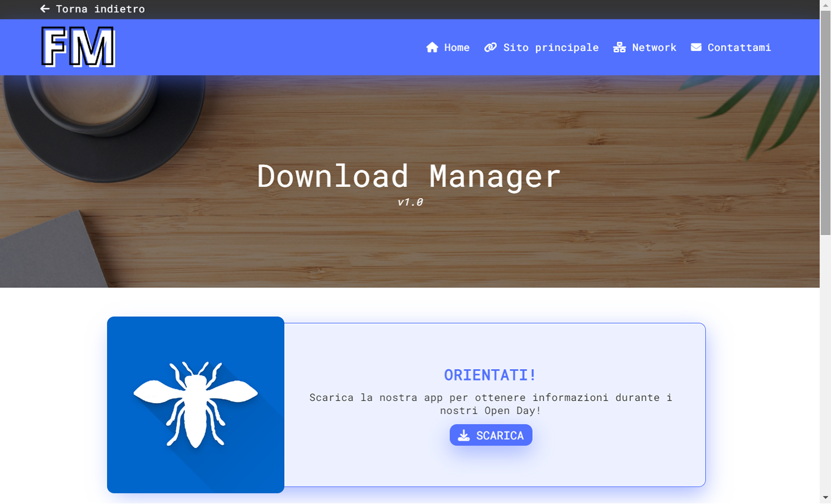Click the vertical scrollbar thumb
Viewport: 831px width, 504px height.
point(825,122)
